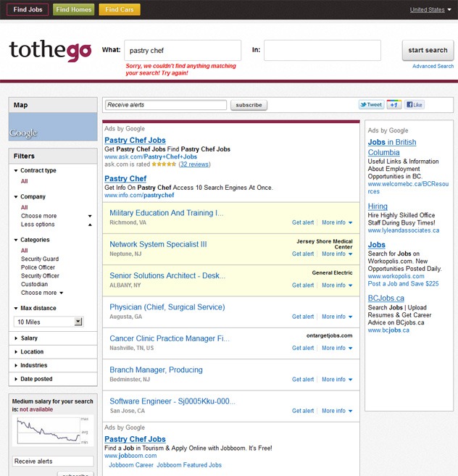Get alert for Physician job

(303, 317)
